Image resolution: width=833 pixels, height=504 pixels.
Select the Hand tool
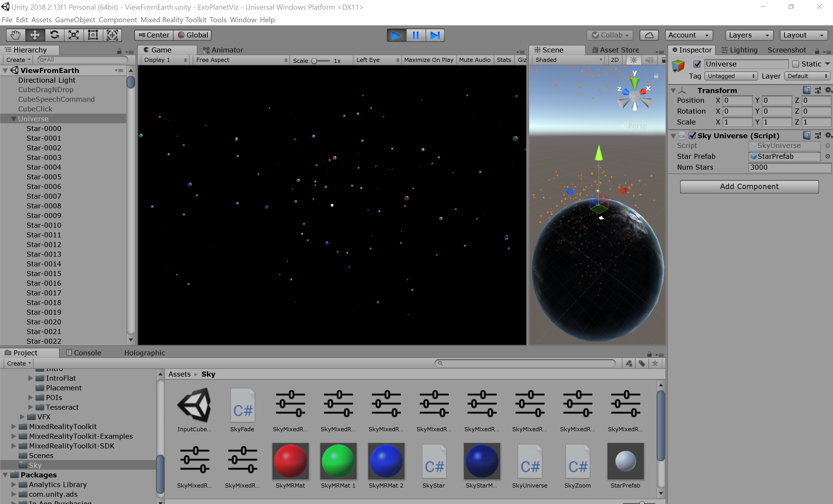(15, 35)
